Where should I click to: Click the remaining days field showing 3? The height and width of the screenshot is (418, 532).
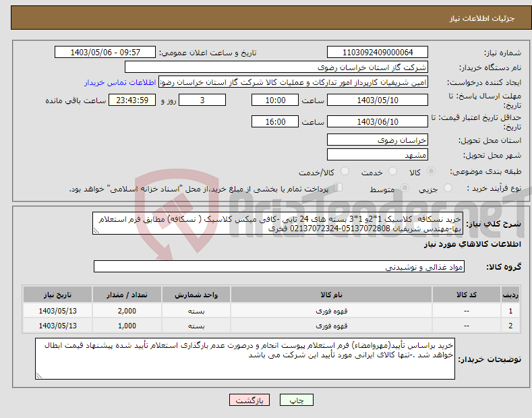(x=202, y=100)
